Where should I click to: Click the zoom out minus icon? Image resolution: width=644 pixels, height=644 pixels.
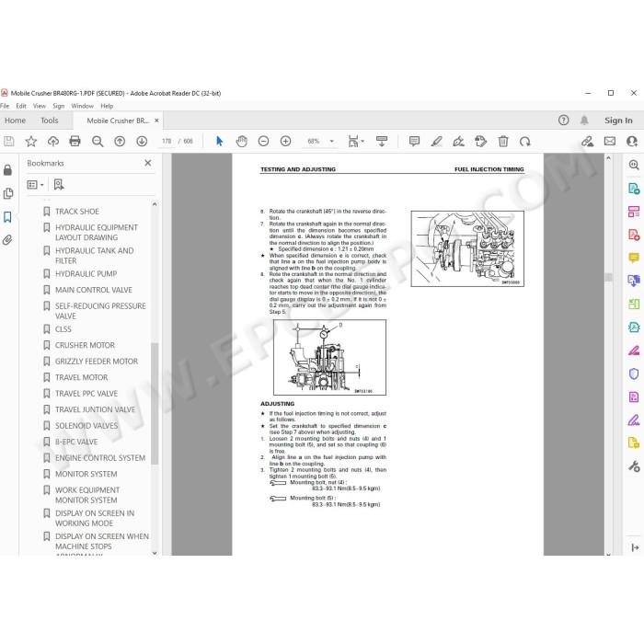(263, 142)
